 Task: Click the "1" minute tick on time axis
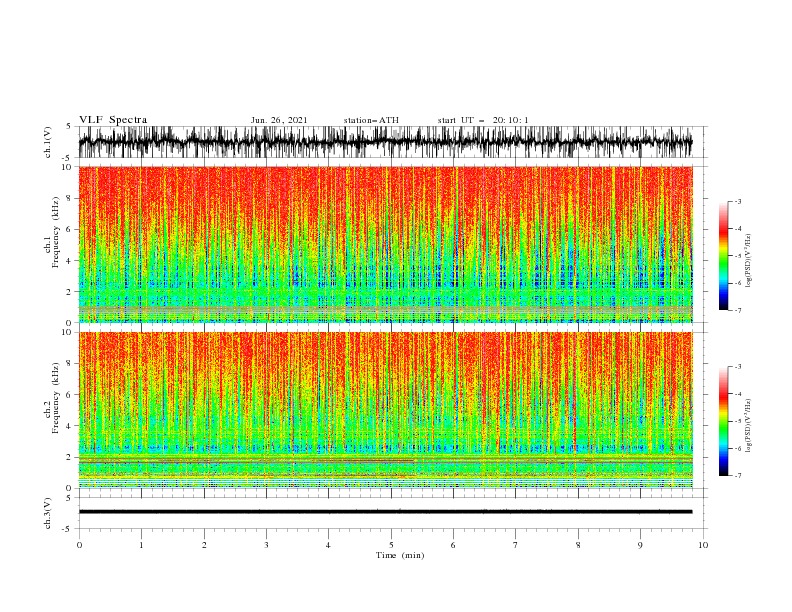pos(141,545)
